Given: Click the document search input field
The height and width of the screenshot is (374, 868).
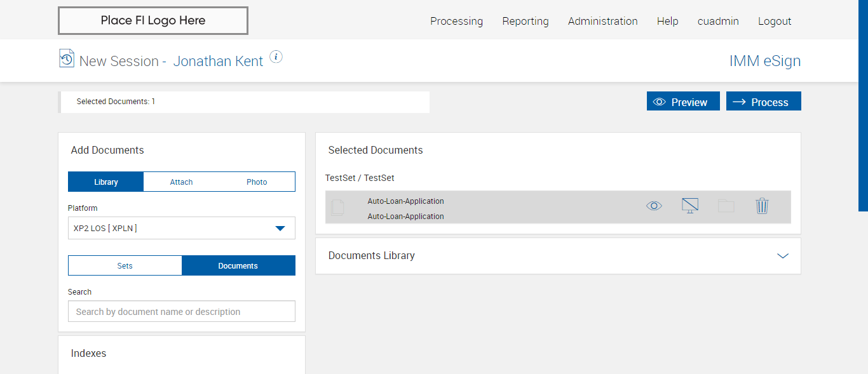Looking at the screenshot, I should [x=182, y=312].
